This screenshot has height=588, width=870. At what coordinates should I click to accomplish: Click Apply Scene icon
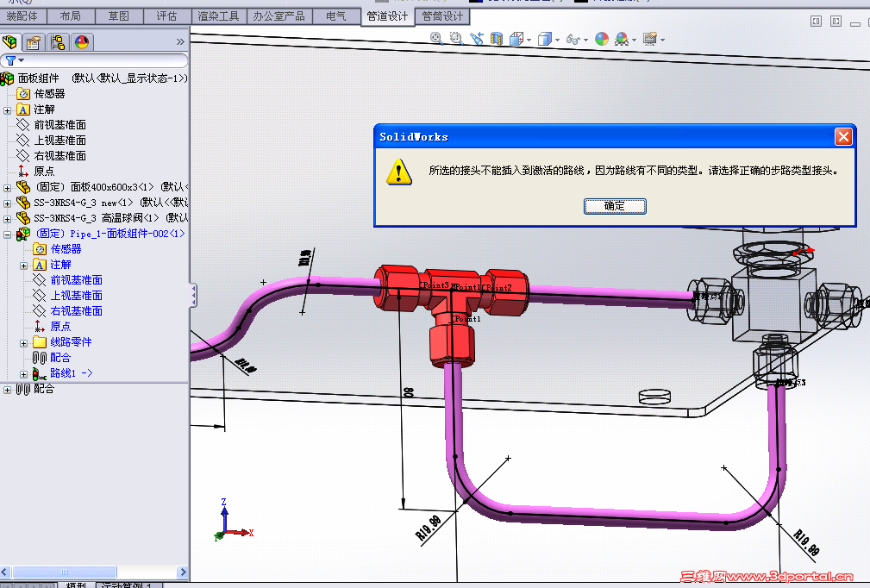pyautogui.click(x=622, y=38)
